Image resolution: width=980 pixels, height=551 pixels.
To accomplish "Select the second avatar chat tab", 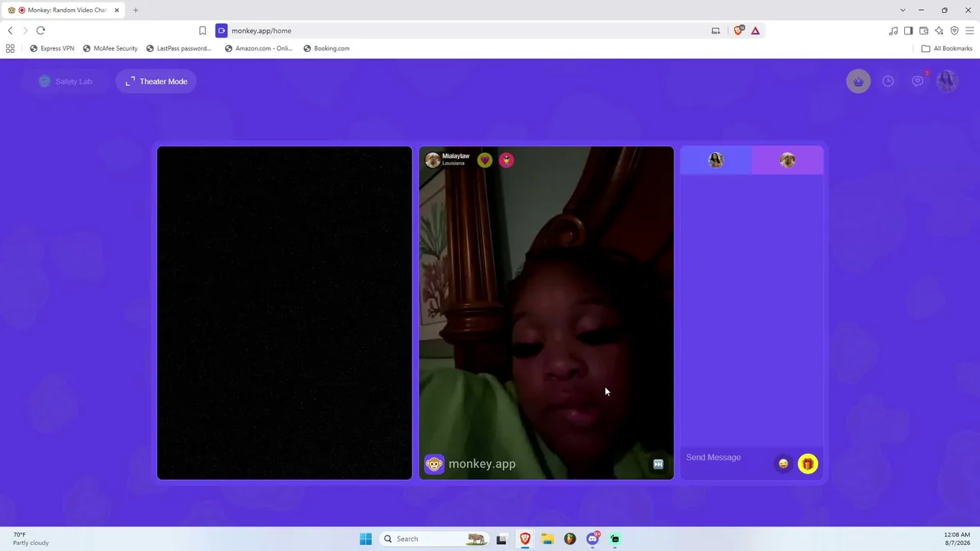I will pyautogui.click(x=787, y=160).
